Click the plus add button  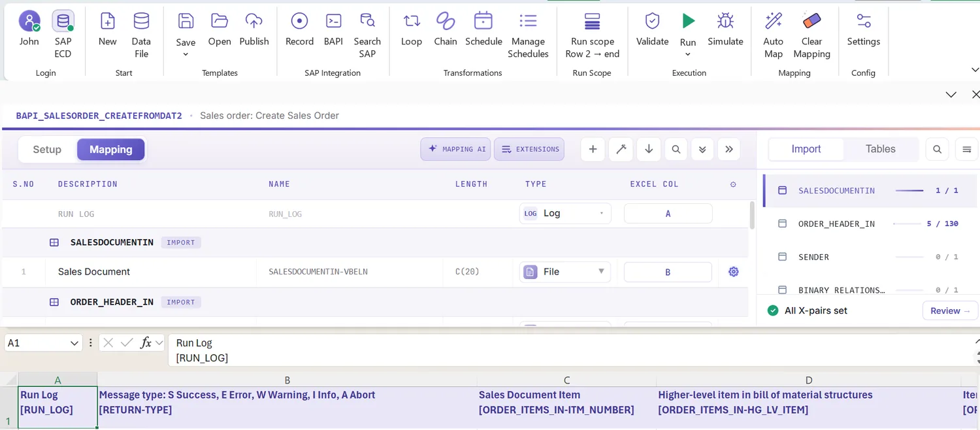pyautogui.click(x=593, y=149)
